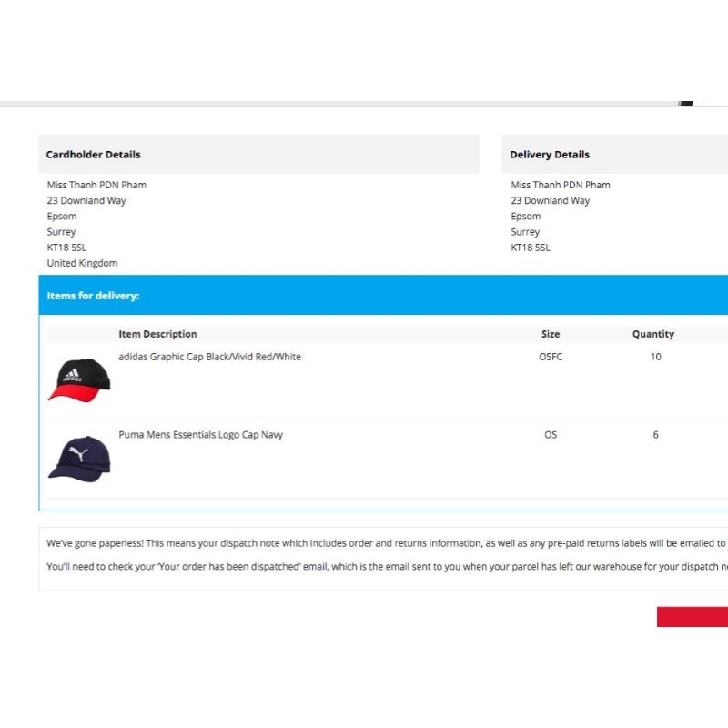This screenshot has width=728, height=728.
Task: Click cardholder postcode 'KT18 5SL'
Action: pyautogui.click(x=66, y=248)
